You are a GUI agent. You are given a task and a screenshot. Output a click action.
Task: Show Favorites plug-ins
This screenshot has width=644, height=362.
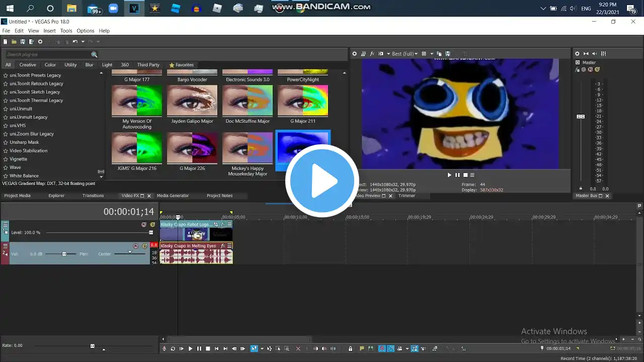(182, 65)
